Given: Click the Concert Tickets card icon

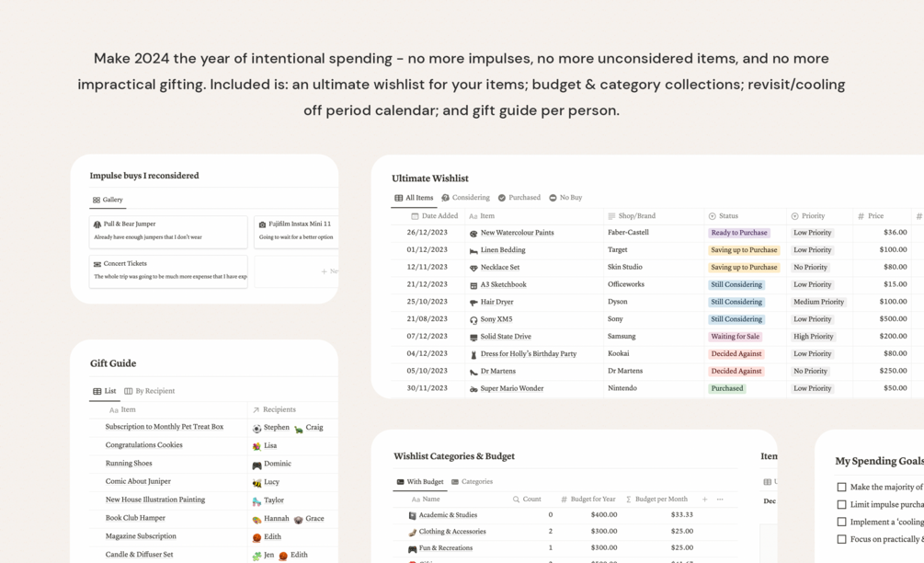Looking at the screenshot, I should coord(97,264).
